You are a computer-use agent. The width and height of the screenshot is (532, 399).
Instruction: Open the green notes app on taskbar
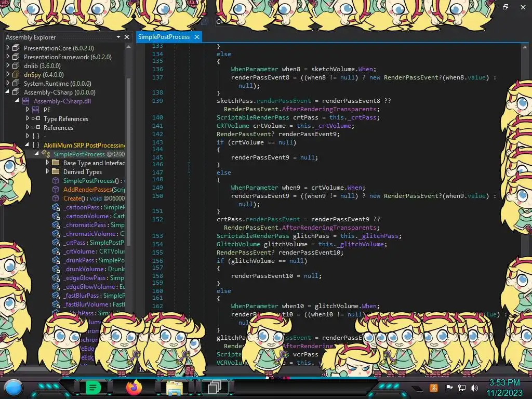[x=93, y=388]
